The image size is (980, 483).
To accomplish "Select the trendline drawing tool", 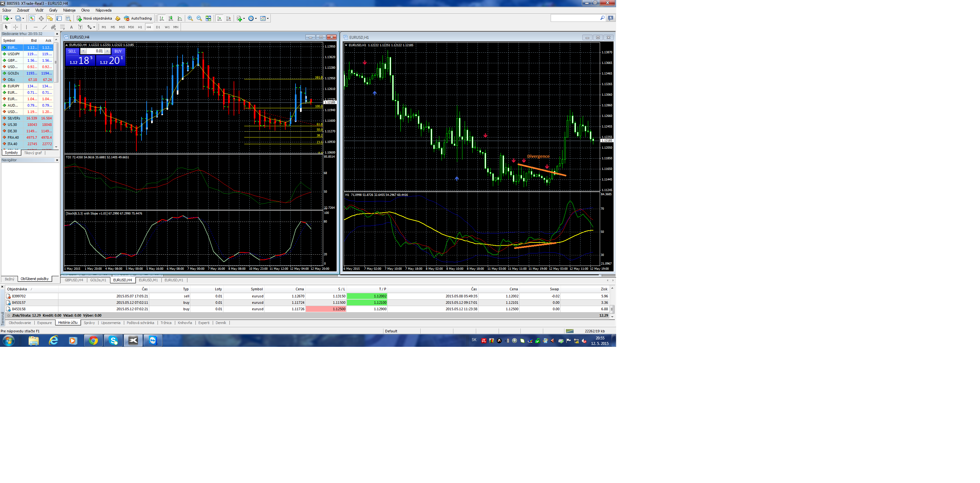I will [45, 27].
